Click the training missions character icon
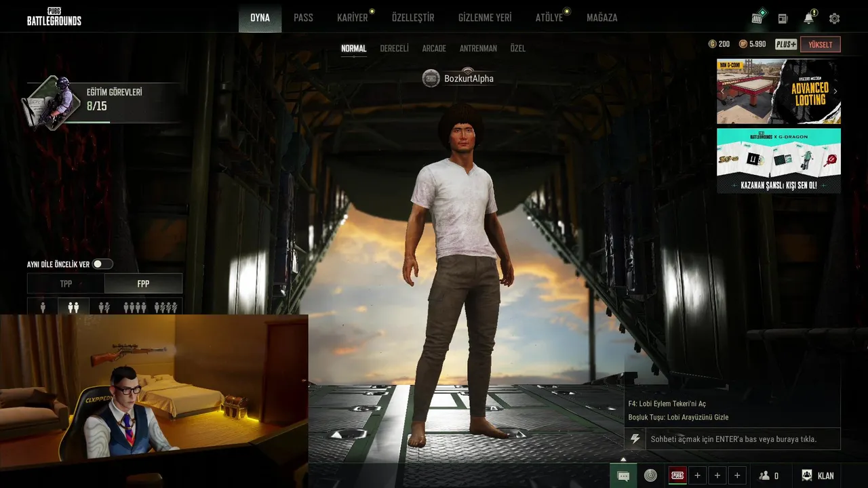This screenshot has height=488, width=868. pyautogui.click(x=53, y=102)
